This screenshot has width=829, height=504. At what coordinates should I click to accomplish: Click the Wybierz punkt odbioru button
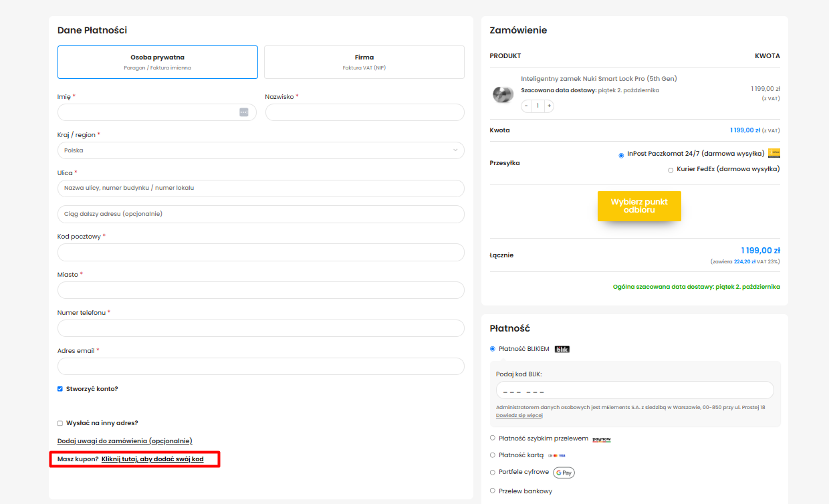(x=639, y=206)
